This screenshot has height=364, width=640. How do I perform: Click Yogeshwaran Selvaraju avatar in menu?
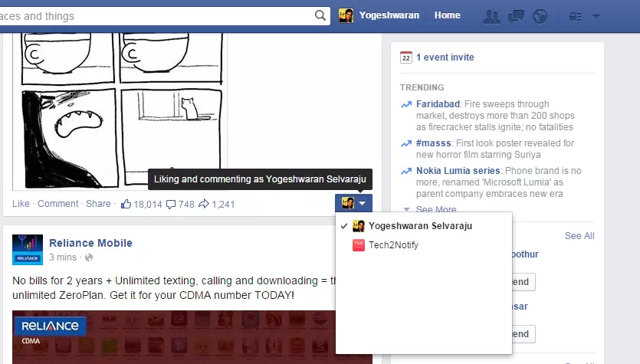click(x=359, y=225)
